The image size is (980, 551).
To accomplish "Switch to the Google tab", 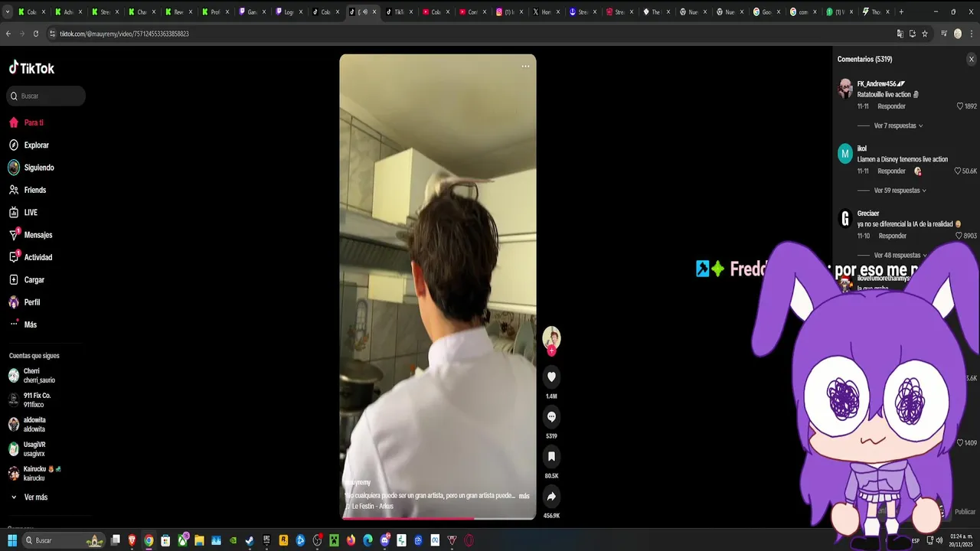I will (767, 11).
